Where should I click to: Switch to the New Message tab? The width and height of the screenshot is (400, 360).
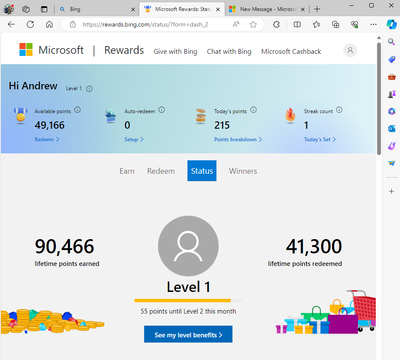coord(267,9)
